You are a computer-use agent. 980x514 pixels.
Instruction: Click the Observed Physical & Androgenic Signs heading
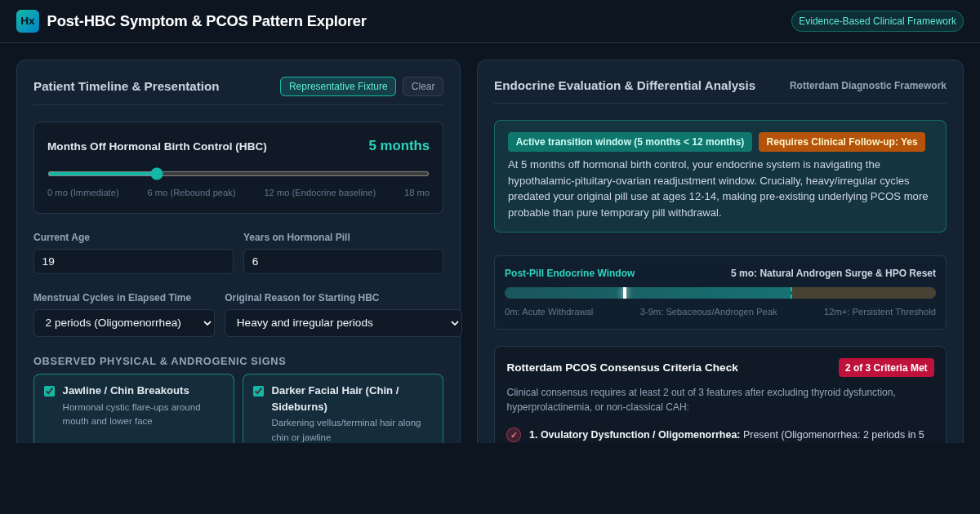coord(160,361)
